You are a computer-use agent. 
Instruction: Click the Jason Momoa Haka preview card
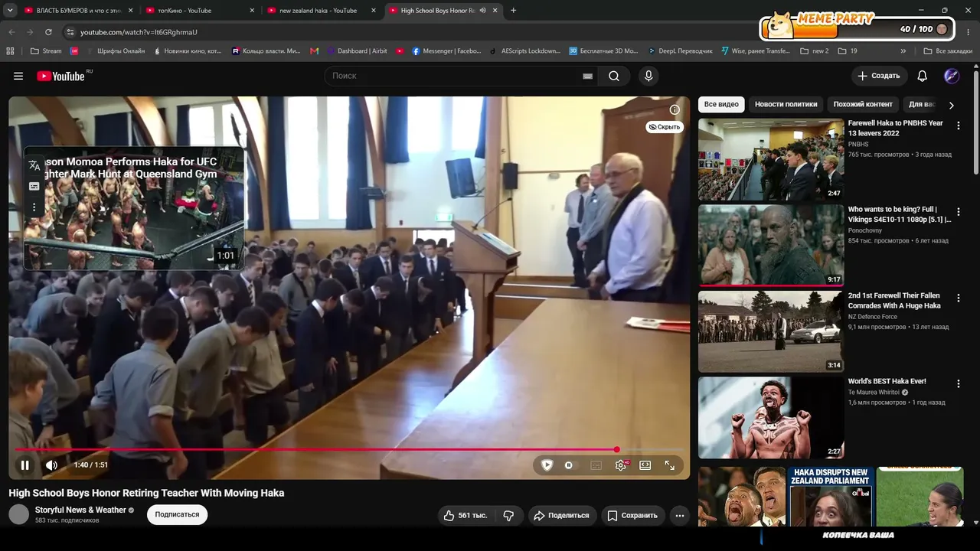coord(134,207)
